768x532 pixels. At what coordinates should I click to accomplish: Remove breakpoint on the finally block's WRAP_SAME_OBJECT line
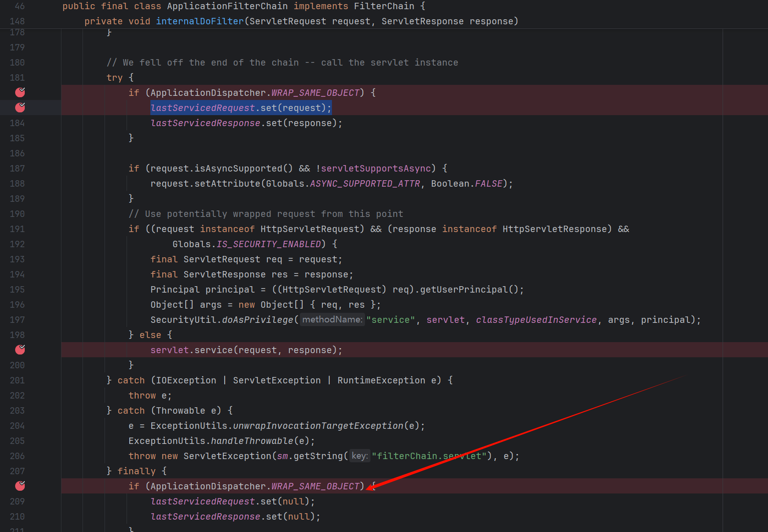[x=20, y=486]
